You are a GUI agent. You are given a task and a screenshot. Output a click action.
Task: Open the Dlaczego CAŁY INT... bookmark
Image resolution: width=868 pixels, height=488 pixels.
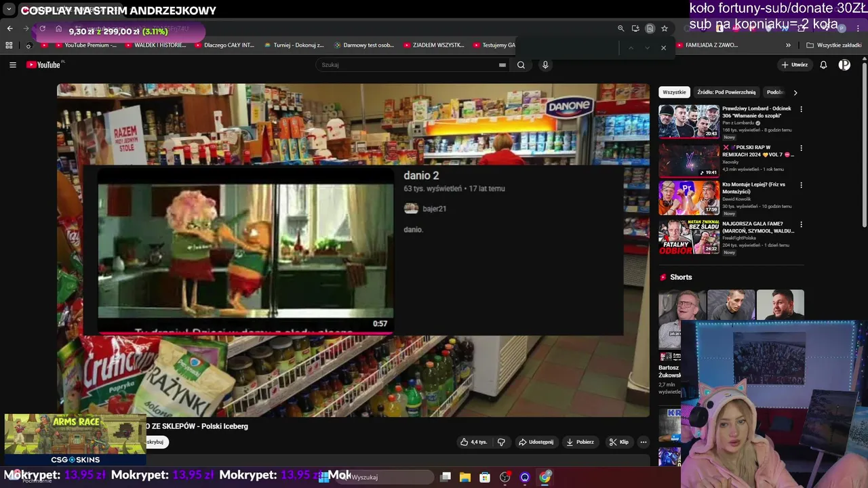pos(224,45)
